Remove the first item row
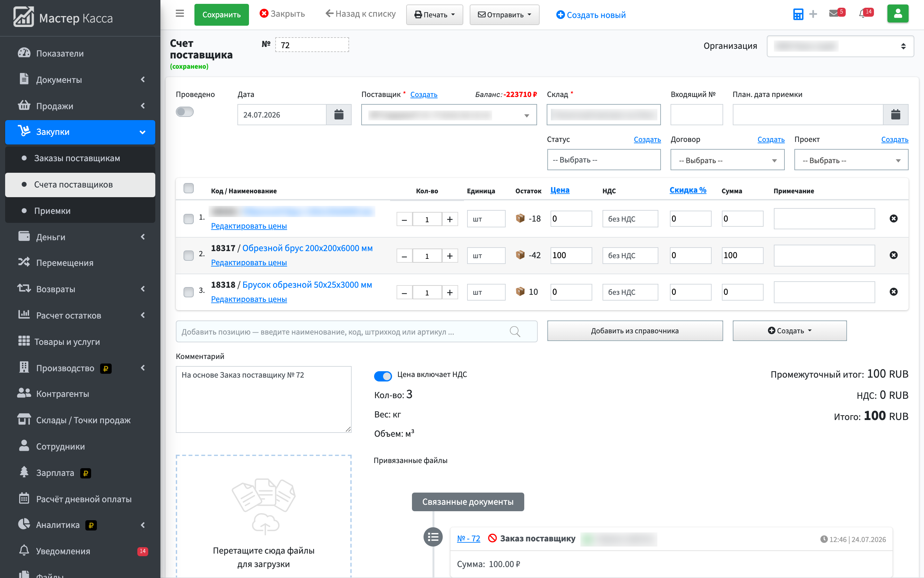924x578 pixels. click(x=894, y=218)
